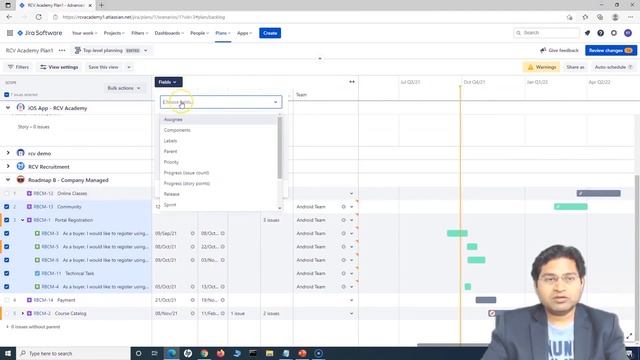Clear the RBCM-3 start date
The image size is (640, 360).
point(193,233)
